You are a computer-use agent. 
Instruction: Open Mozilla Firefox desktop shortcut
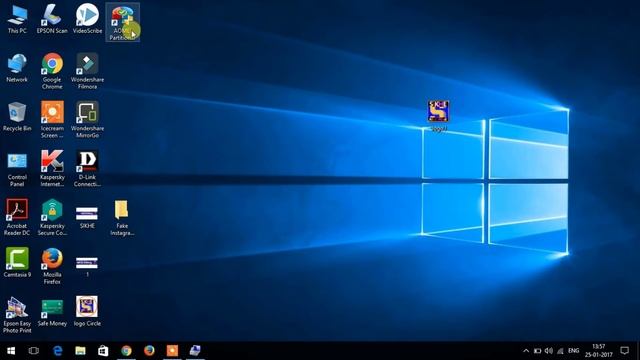[52, 266]
